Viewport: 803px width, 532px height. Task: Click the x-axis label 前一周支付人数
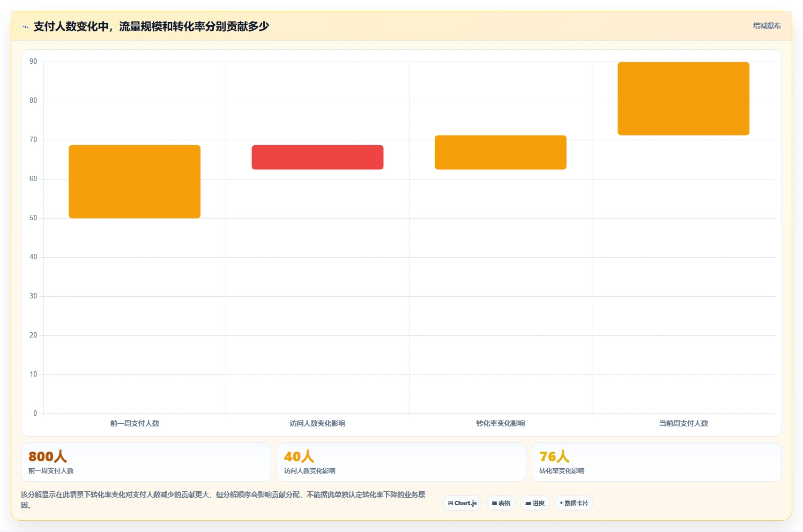click(x=135, y=423)
